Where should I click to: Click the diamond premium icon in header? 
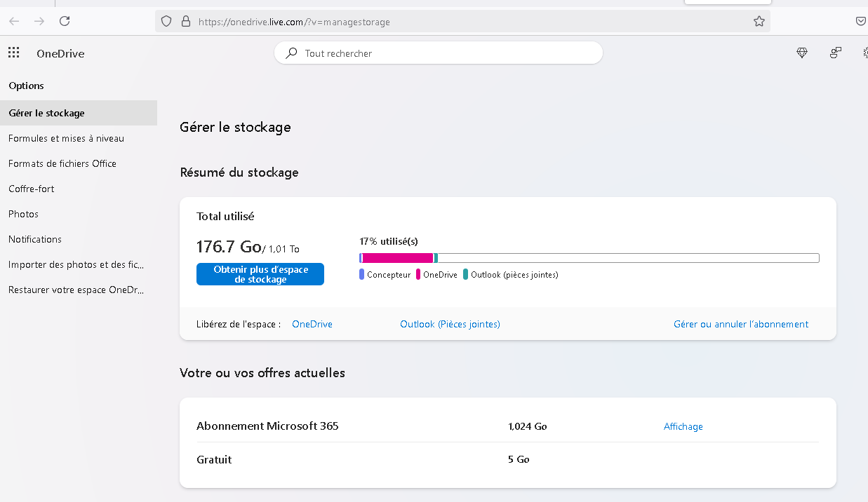pyautogui.click(x=802, y=53)
